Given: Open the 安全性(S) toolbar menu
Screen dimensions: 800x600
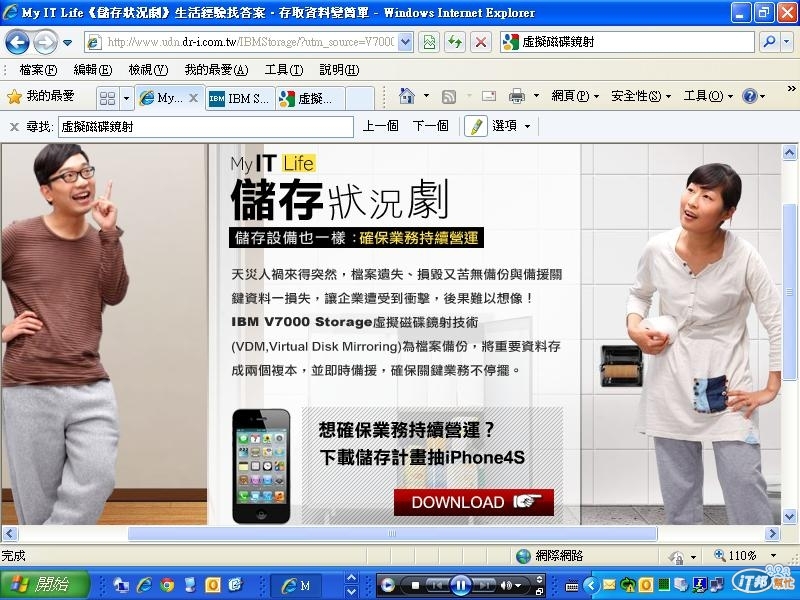Looking at the screenshot, I should [641, 96].
